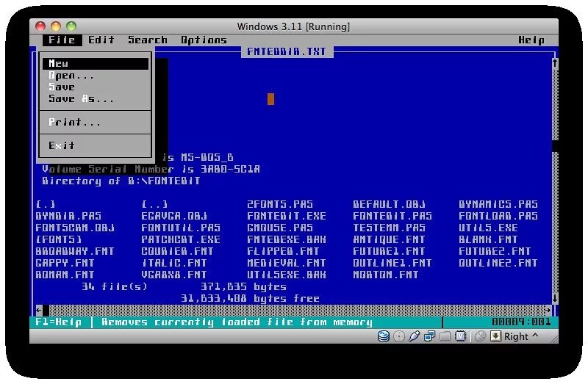Click the ROMAN.FNT file entry
Image resolution: width=588 pixels, height=384 pixels.
[65, 275]
